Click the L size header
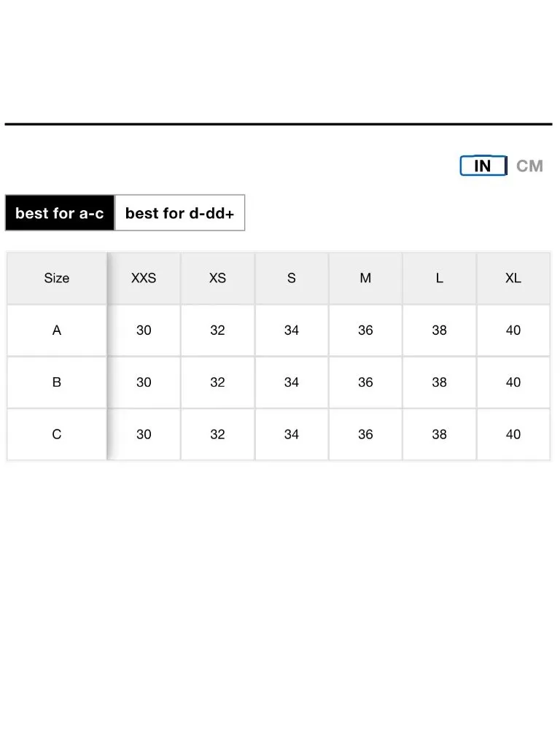560x747 pixels. tap(439, 278)
